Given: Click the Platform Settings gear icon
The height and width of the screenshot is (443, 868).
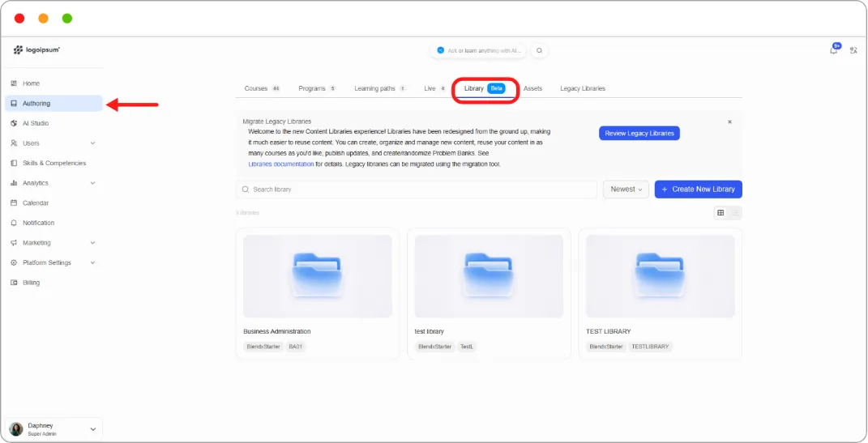Looking at the screenshot, I should [14, 262].
